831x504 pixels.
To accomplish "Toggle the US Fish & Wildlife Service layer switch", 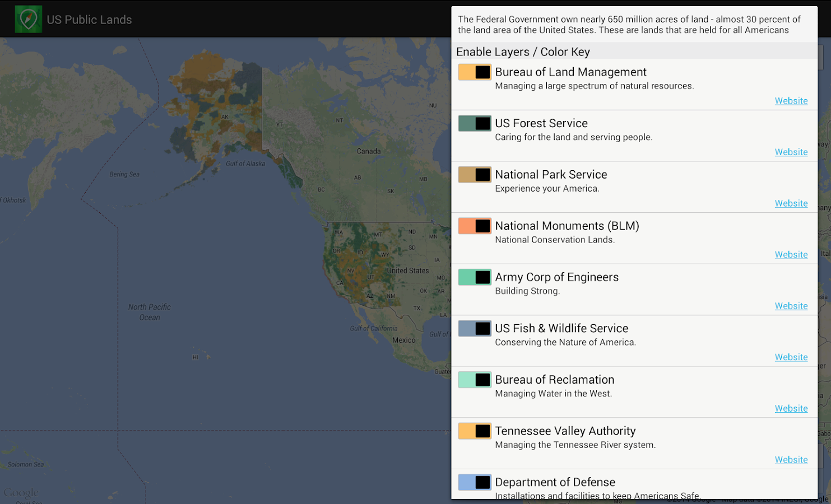I will [x=475, y=328].
